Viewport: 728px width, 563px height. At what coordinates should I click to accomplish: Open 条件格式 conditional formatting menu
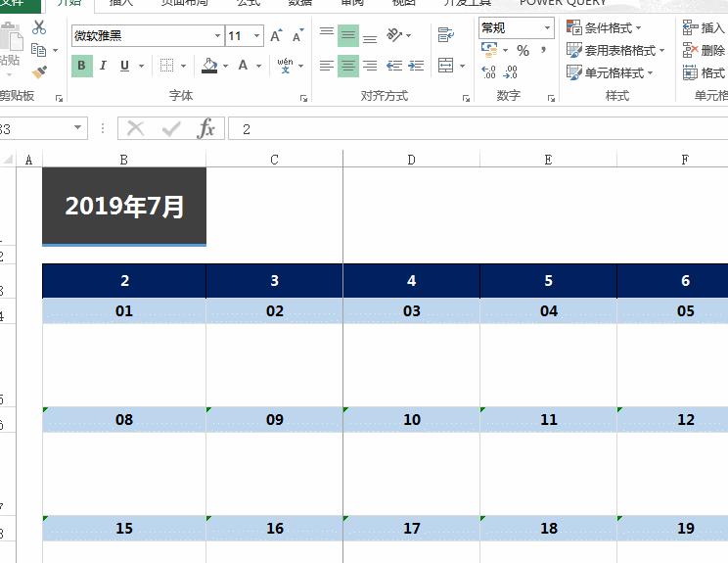[x=604, y=27]
